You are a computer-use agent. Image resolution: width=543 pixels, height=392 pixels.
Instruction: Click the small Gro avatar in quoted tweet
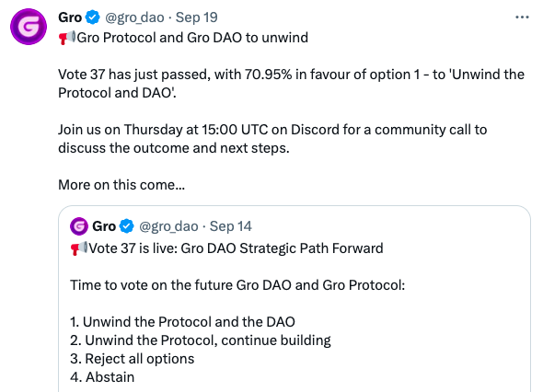[79, 226]
